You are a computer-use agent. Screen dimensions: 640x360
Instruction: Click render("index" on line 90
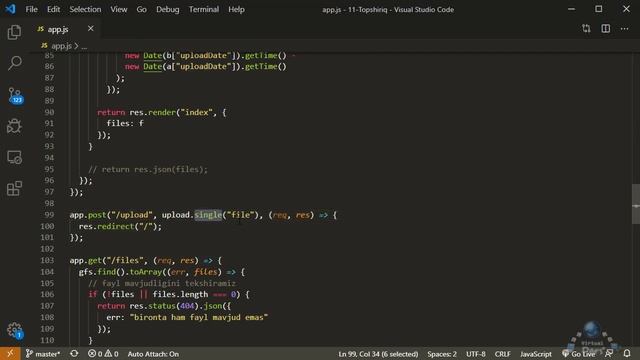(x=182, y=112)
